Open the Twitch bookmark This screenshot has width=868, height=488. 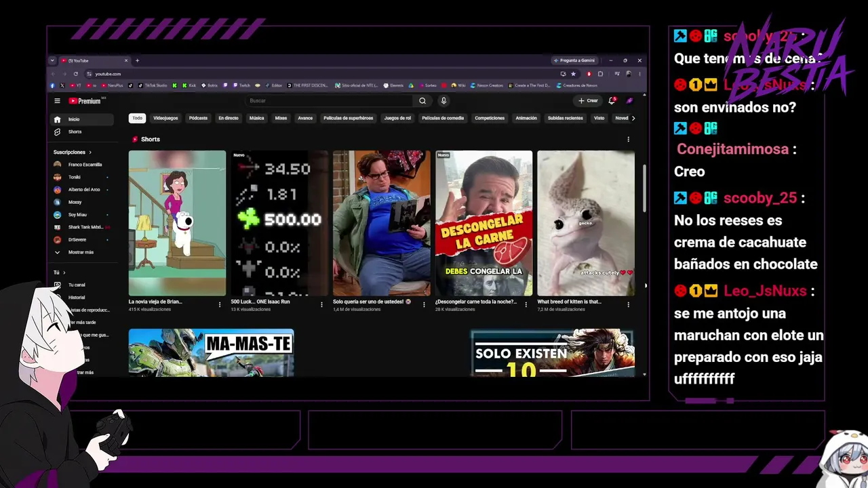pyautogui.click(x=241, y=85)
